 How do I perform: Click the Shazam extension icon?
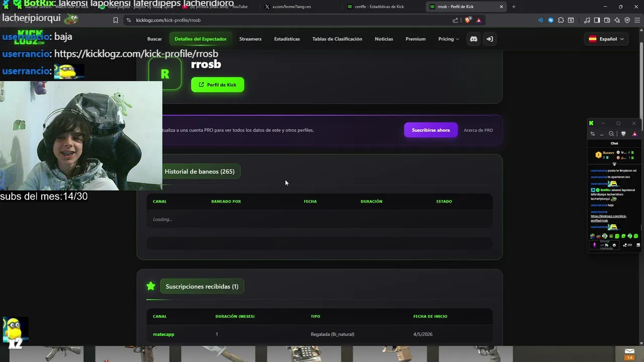coord(550,20)
